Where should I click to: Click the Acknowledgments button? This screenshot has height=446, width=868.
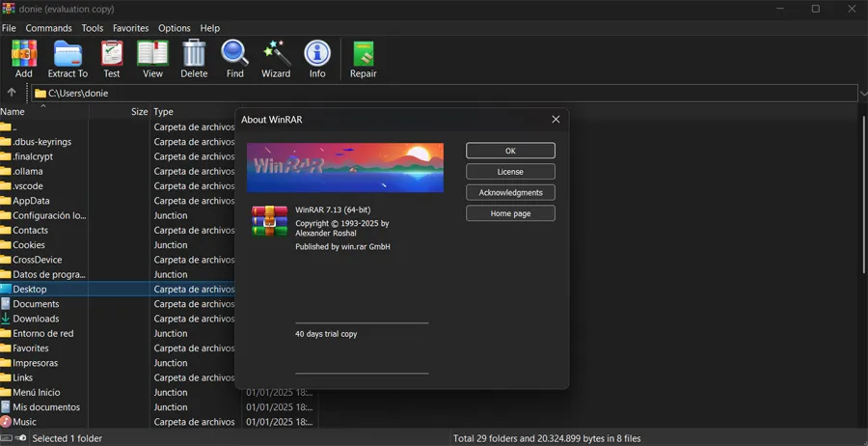pyautogui.click(x=510, y=192)
